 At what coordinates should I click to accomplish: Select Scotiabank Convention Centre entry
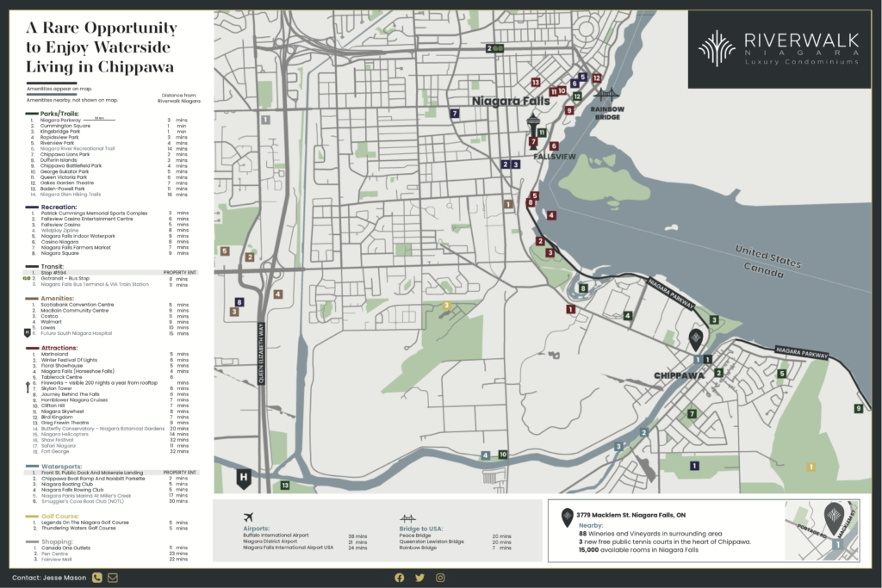point(77,305)
